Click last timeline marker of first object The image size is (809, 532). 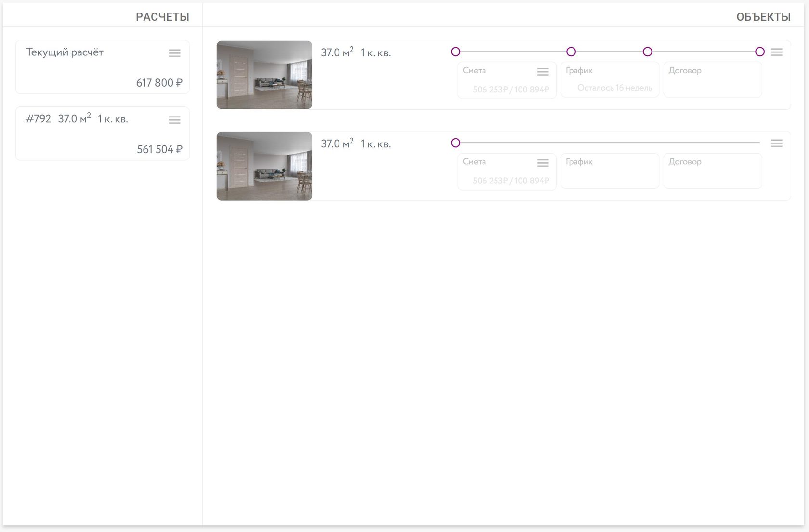(x=760, y=52)
